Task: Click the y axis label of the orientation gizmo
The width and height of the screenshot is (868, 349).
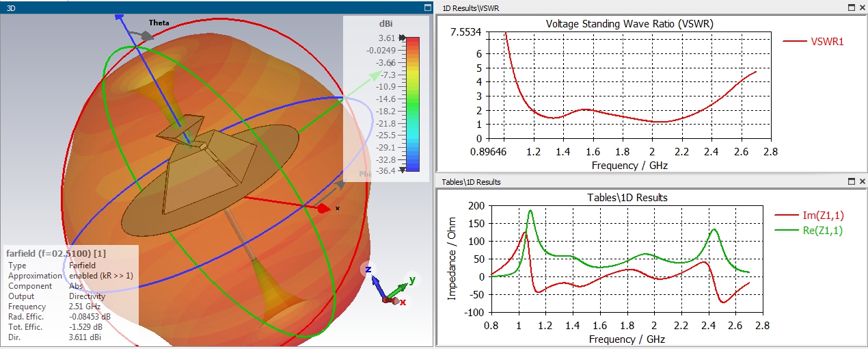Action: click(x=412, y=280)
